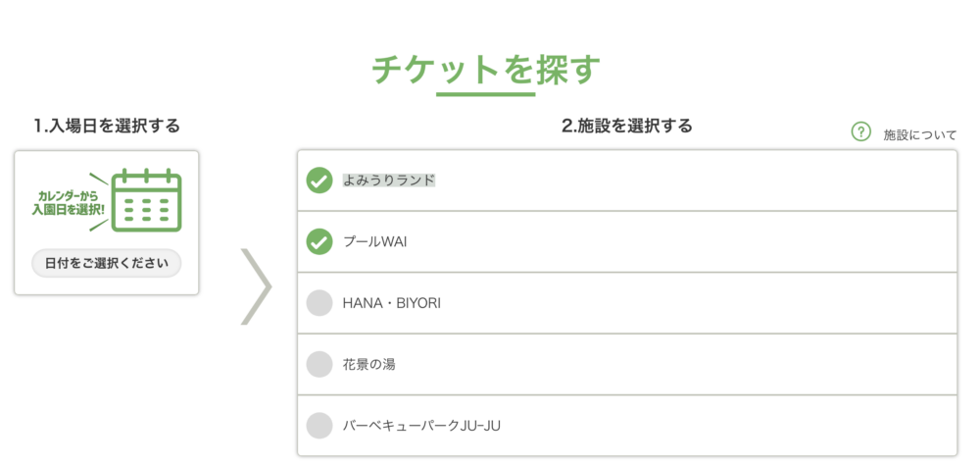
Task: Open the 施設について link
Action: point(919,134)
